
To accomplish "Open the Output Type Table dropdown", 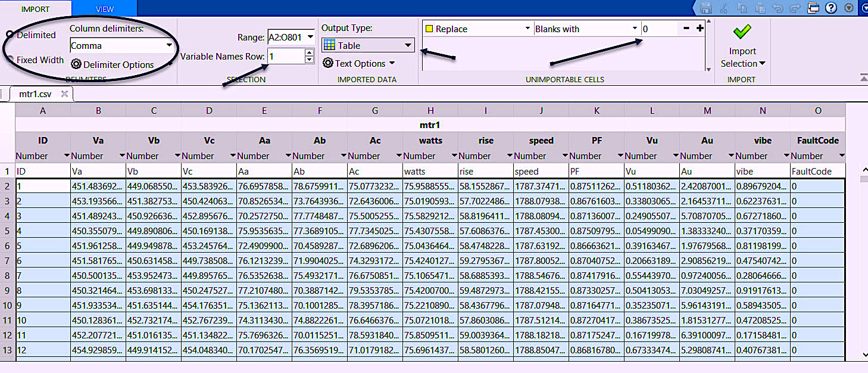I will (367, 45).
